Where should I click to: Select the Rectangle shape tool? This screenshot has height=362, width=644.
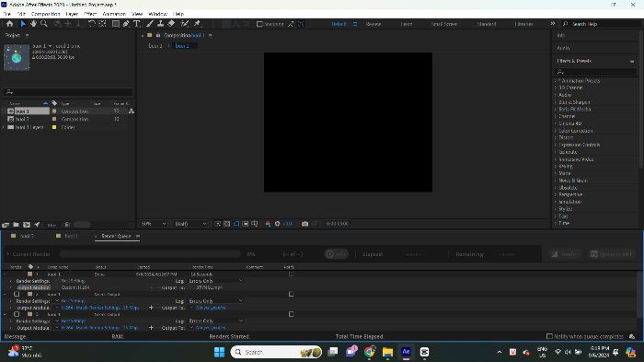(x=116, y=24)
